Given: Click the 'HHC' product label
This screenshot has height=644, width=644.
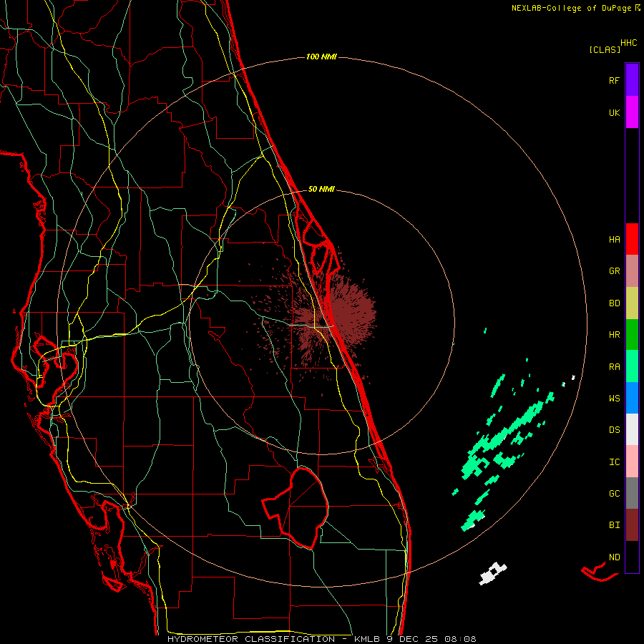Looking at the screenshot, I should (628, 43).
